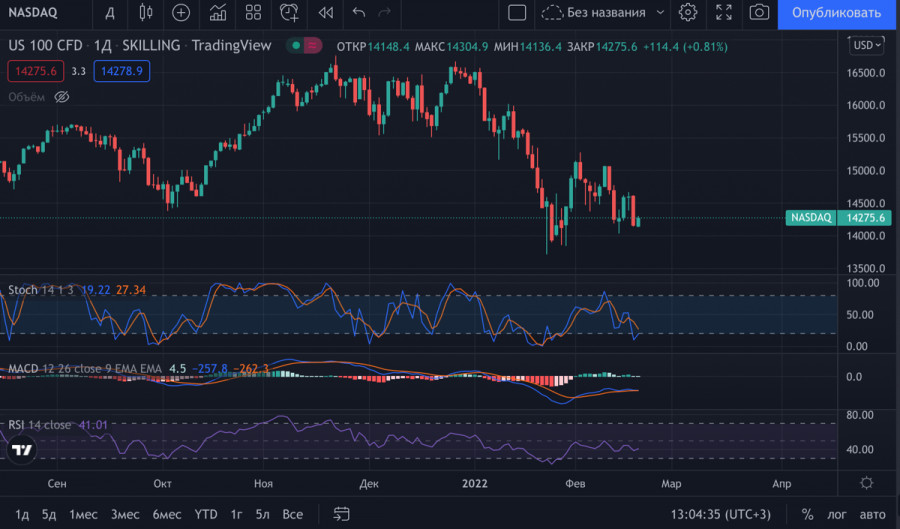Screen dimensions: 900x529
Task: Toggle visibility of the Объём indicator
Action: point(61,97)
